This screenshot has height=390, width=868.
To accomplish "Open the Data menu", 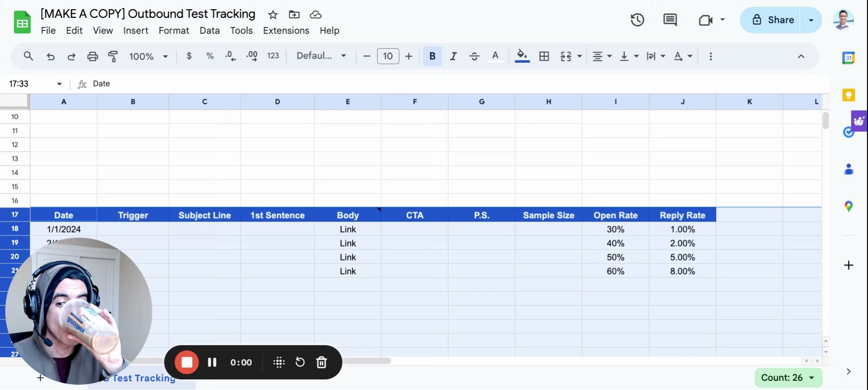I will click(x=209, y=30).
